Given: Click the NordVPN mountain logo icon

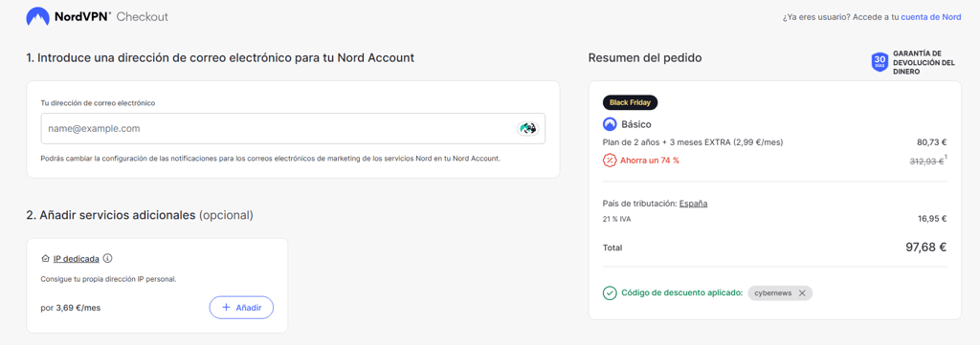Looking at the screenshot, I should [37, 16].
